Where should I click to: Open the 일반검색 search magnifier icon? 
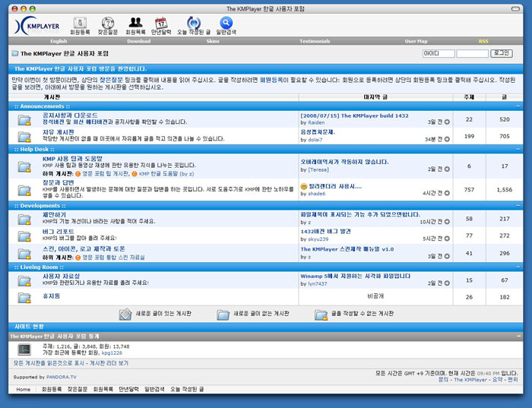pos(226,23)
